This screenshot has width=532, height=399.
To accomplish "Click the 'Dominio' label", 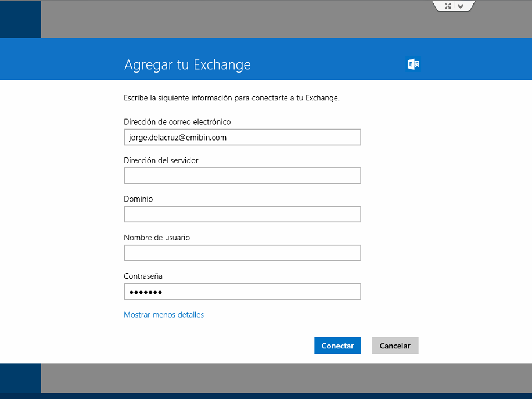I will tap(138, 199).
